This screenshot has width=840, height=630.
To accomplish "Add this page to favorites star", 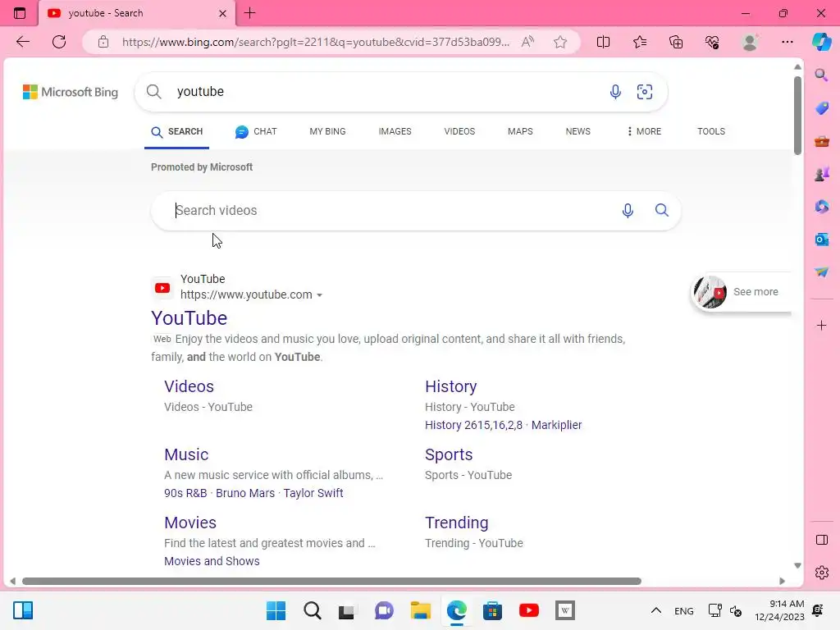I will (560, 42).
